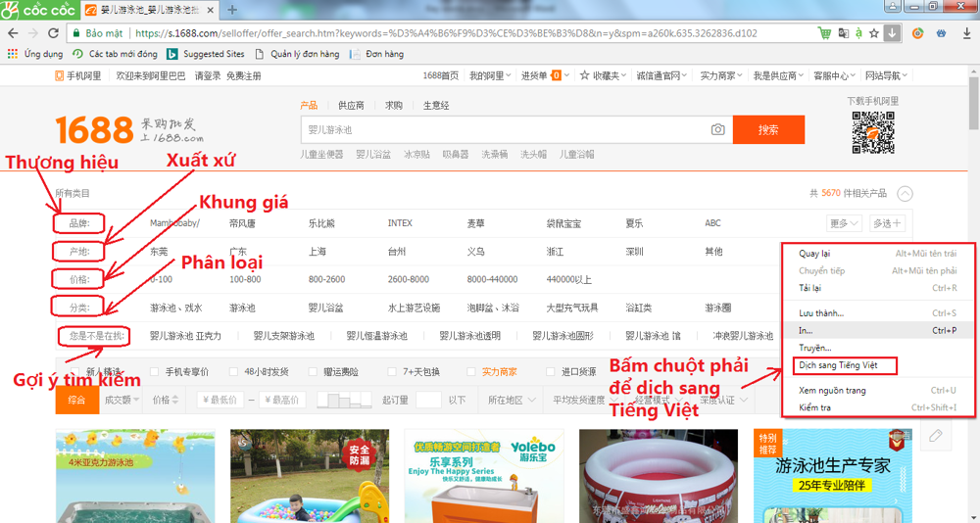The height and width of the screenshot is (523, 980).
Task: Choose Tải lại in context menu
Action: [877, 288]
